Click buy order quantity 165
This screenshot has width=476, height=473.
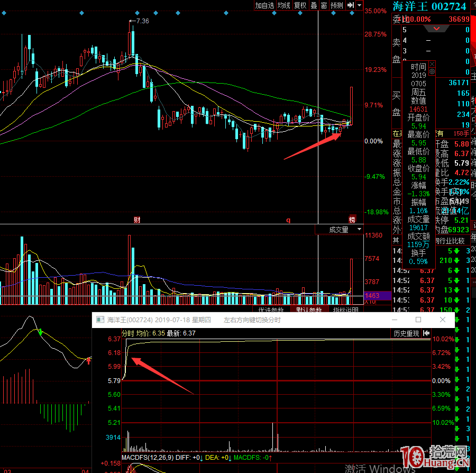463,93
